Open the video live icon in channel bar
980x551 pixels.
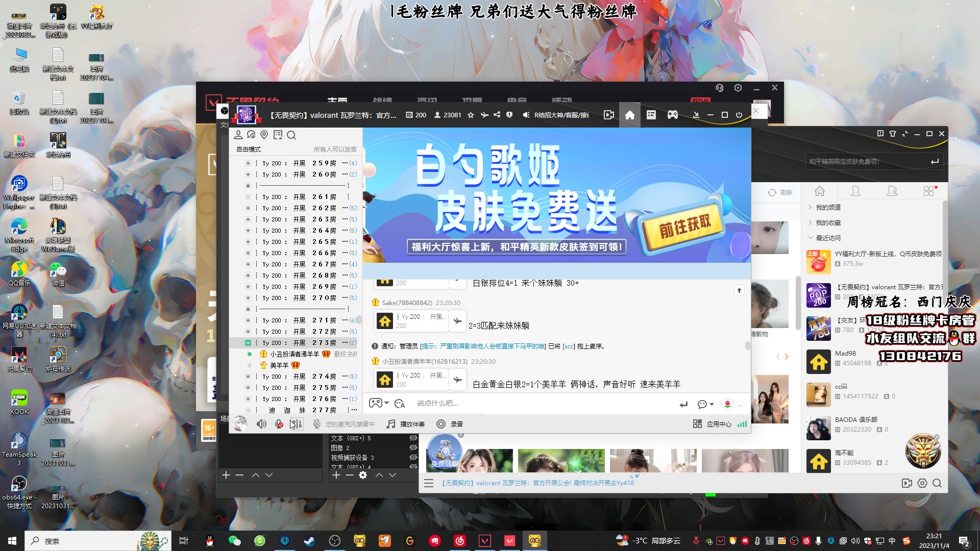(x=608, y=115)
